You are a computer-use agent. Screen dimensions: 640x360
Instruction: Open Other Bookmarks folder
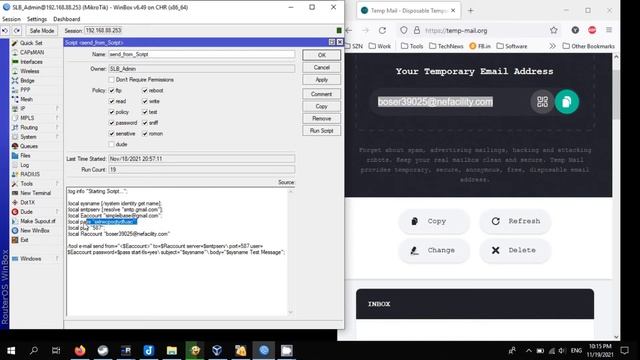588,46
